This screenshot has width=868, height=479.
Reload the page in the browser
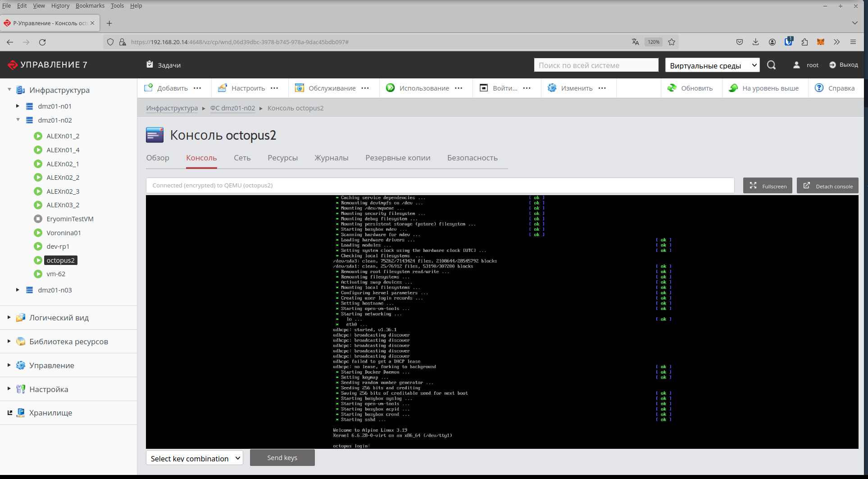coord(42,42)
